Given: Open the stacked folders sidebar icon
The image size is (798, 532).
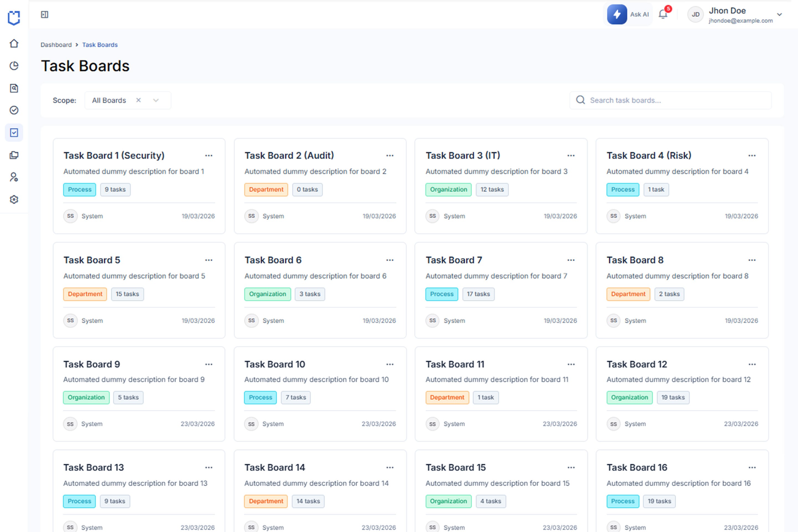Looking at the screenshot, I should (14, 155).
